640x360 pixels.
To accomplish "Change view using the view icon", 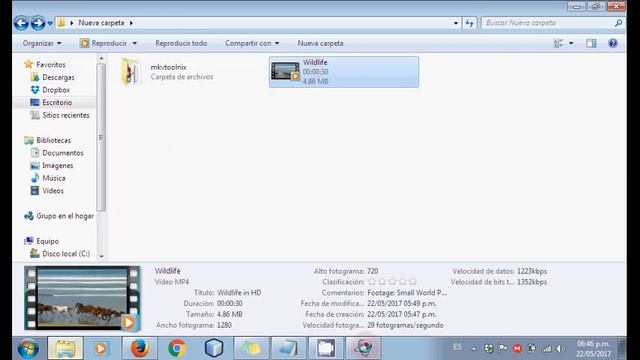I will coord(558,43).
